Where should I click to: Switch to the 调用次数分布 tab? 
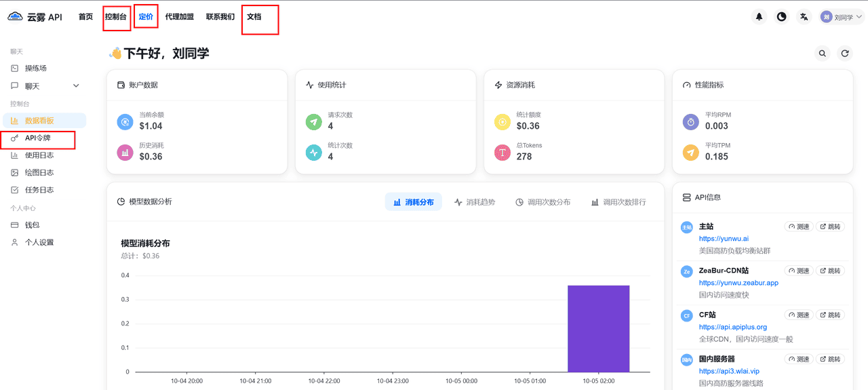[x=542, y=202]
